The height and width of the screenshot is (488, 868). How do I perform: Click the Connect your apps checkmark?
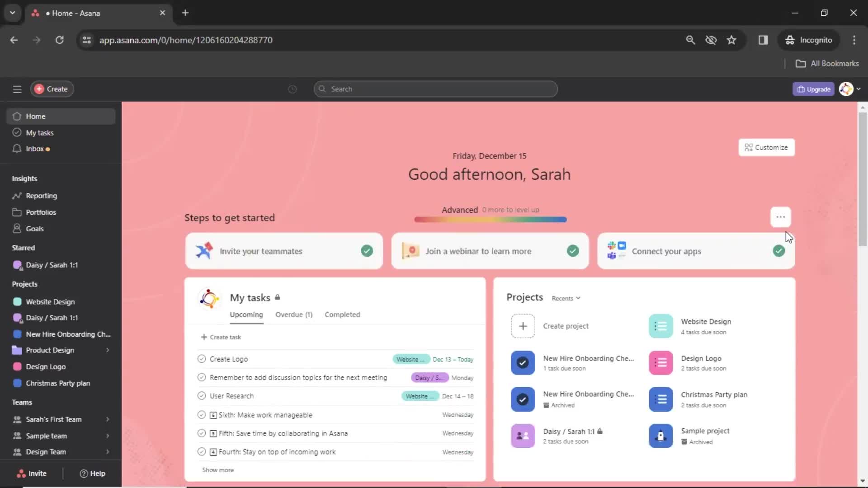click(x=778, y=251)
